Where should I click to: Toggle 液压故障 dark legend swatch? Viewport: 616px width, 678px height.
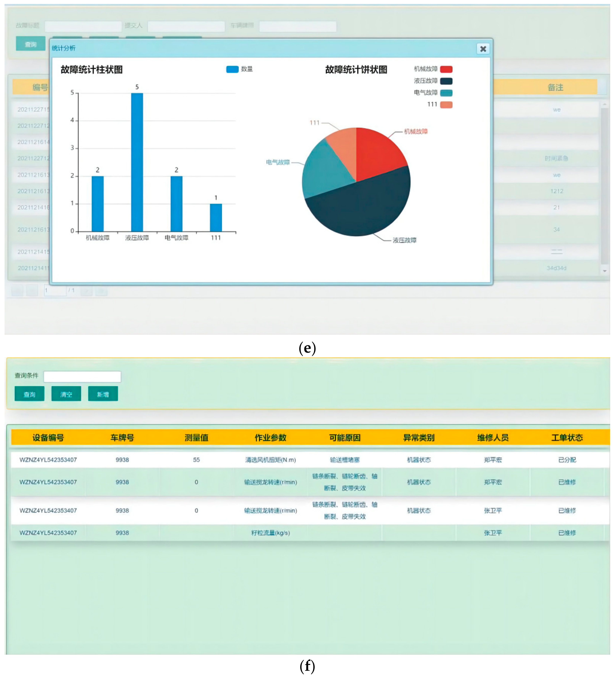point(446,81)
